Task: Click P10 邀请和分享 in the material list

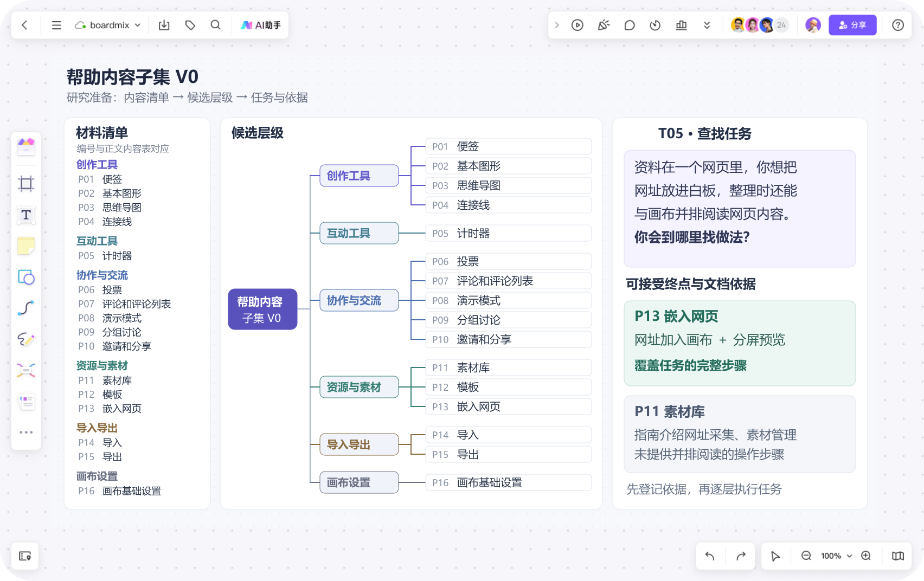Action: click(114, 346)
